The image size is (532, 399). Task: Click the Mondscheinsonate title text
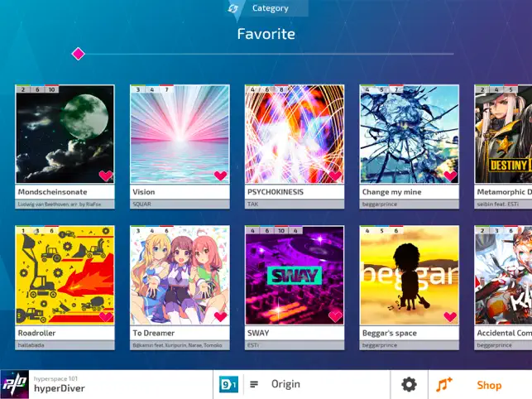pyautogui.click(x=53, y=192)
